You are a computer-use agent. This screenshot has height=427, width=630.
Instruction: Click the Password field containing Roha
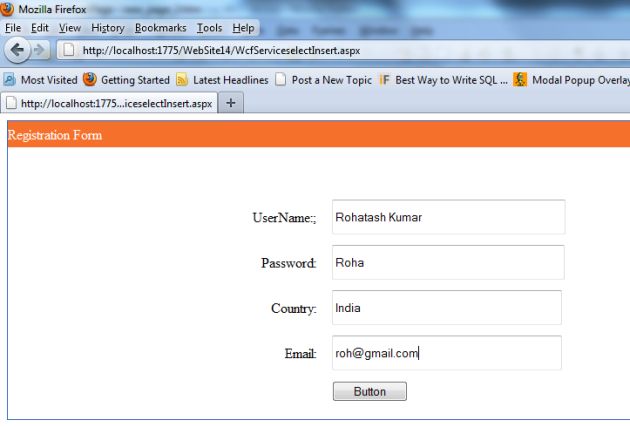tap(448, 262)
